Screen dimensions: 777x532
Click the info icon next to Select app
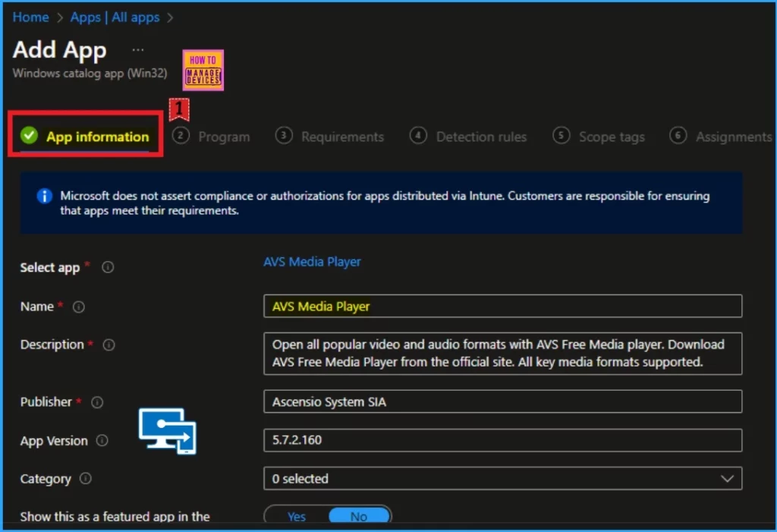point(108,267)
